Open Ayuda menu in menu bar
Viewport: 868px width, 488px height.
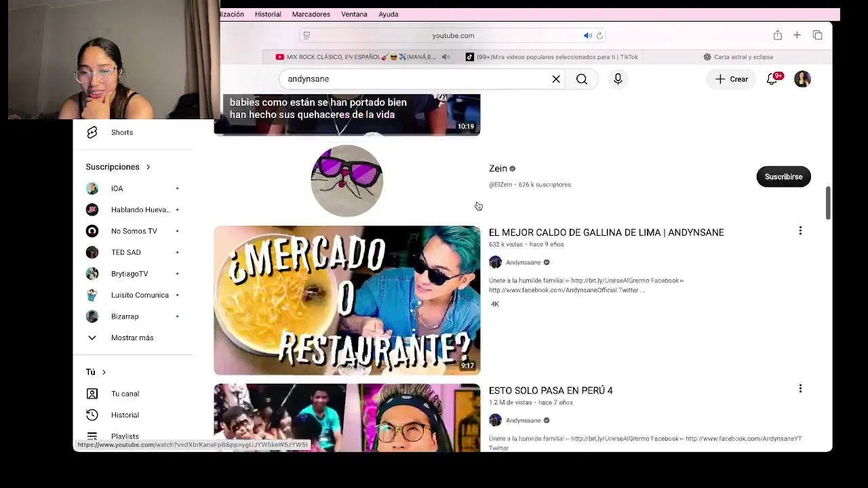[x=389, y=14]
